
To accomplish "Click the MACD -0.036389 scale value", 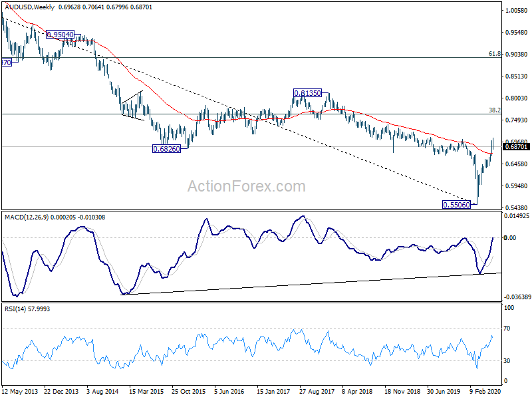I will click(x=517, y=297).
